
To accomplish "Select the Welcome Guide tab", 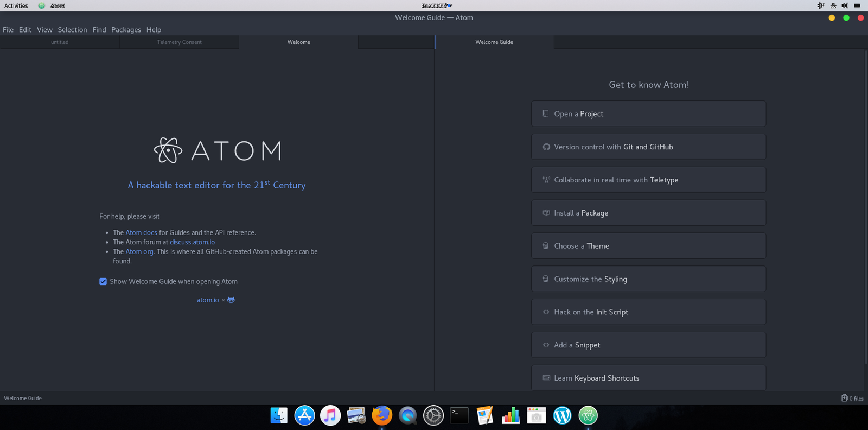I will point(494,42).
